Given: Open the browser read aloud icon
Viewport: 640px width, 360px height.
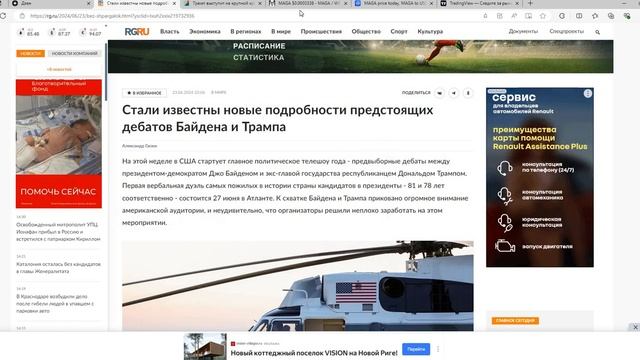Looking at the screenshot, I should (x=514, y=16).
